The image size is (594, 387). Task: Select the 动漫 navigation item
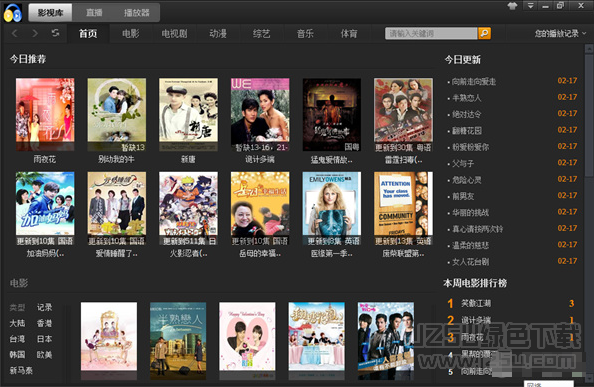218,34
